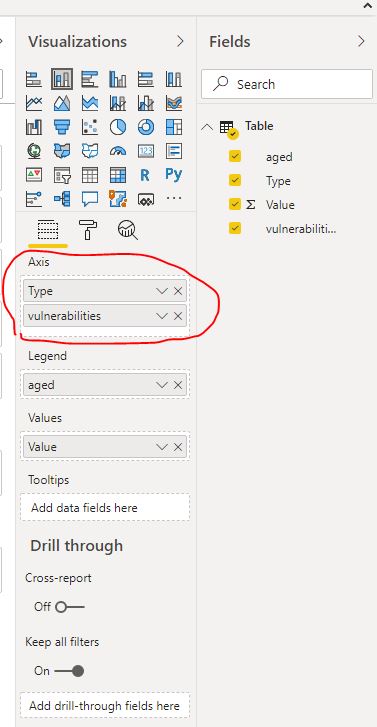This screenshot has width=377, height=727.
Task: Open the more visuals ellipsis menu
Action: pos(173,198)
